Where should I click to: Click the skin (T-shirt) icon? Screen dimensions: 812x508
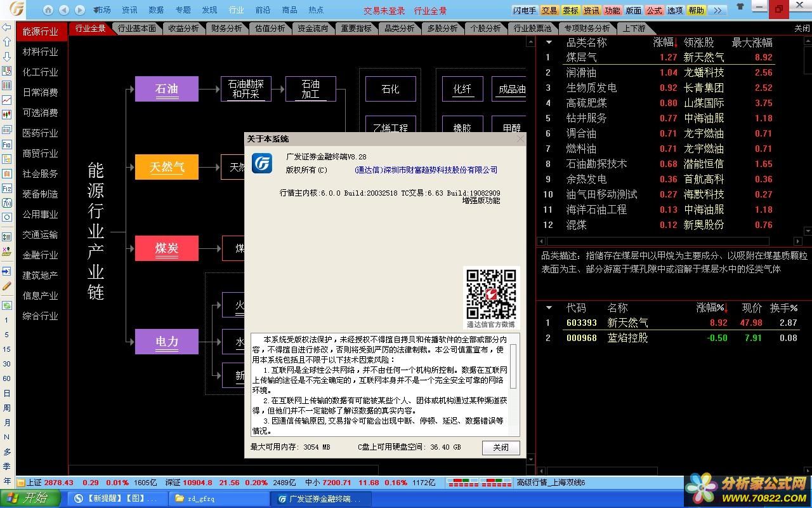point(741,7)
